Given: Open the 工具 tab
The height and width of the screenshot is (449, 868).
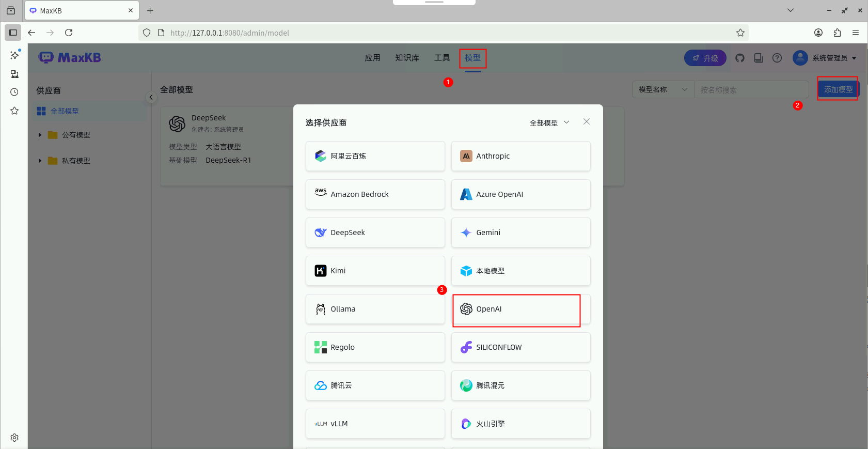Looking at the screenshot, I should coord(442,58).
